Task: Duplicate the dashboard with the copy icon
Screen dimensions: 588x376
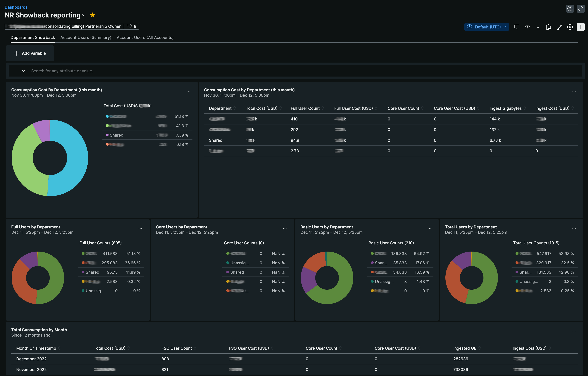Action: [548, 27]
